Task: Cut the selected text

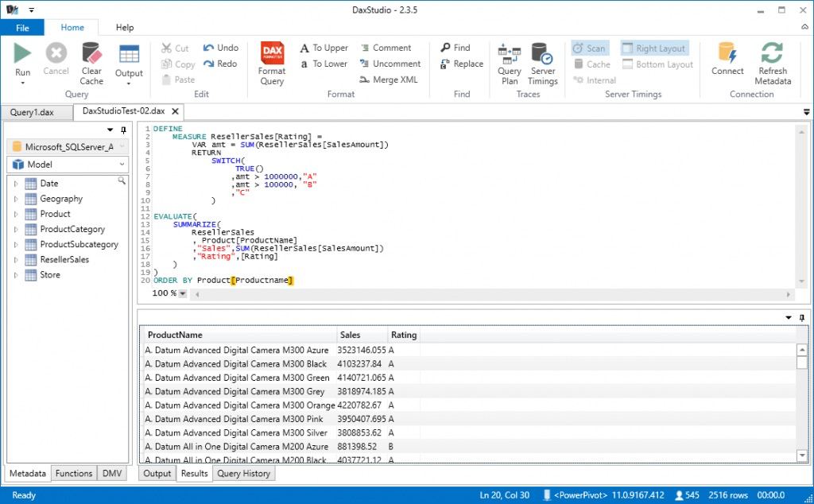Action: point(175,48)
